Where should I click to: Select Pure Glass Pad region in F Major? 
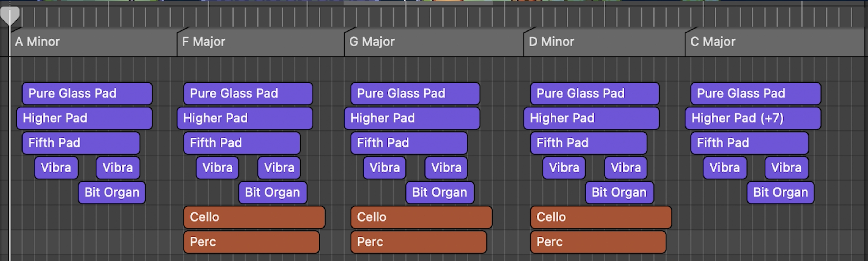click(248, 94)
